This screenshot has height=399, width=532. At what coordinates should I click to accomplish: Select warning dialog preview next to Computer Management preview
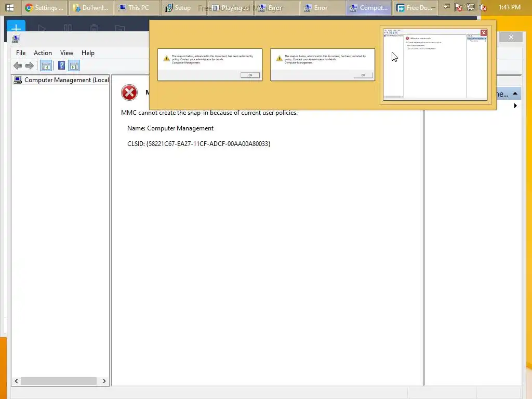pyautogui.click(x=323, y=64)
